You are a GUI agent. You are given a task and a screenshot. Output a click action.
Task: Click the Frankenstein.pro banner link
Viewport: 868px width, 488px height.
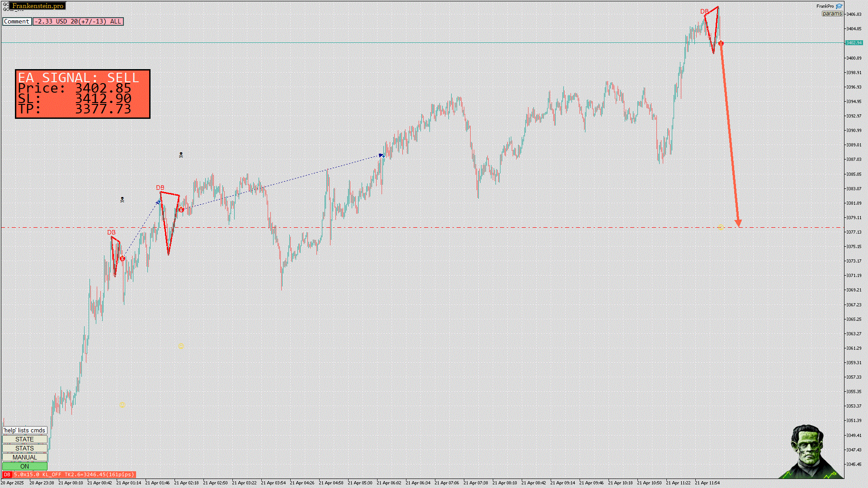click(38, 6)
